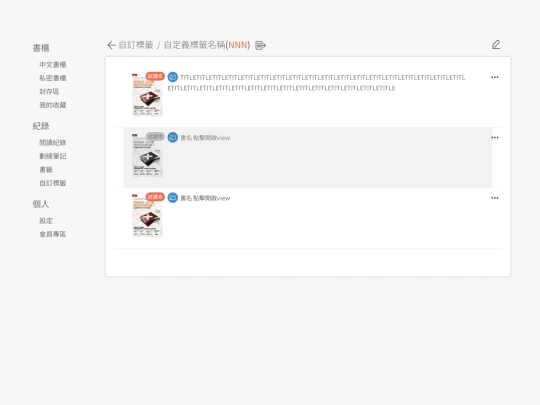Click the back arrow beside 自訂標籤
This screenshot has width=540, height=405.
tap(111, 45)
